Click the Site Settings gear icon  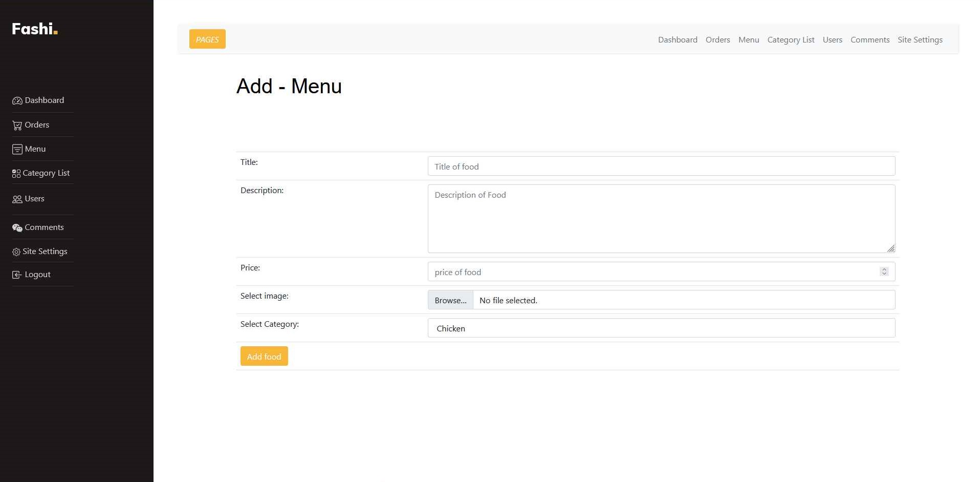click(16, 252)
